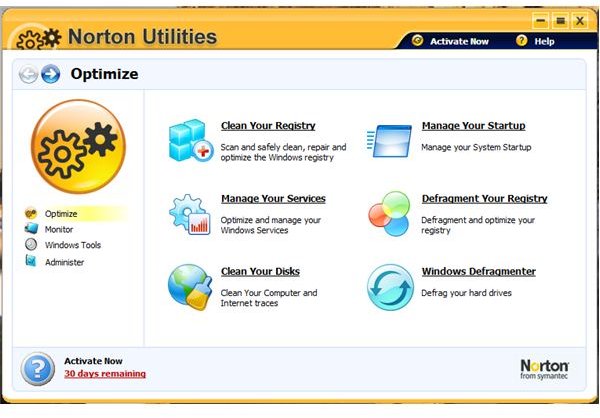Select Windows Tools in the sidebar
This screenshot has height=418, width=600.
point(73,245)
